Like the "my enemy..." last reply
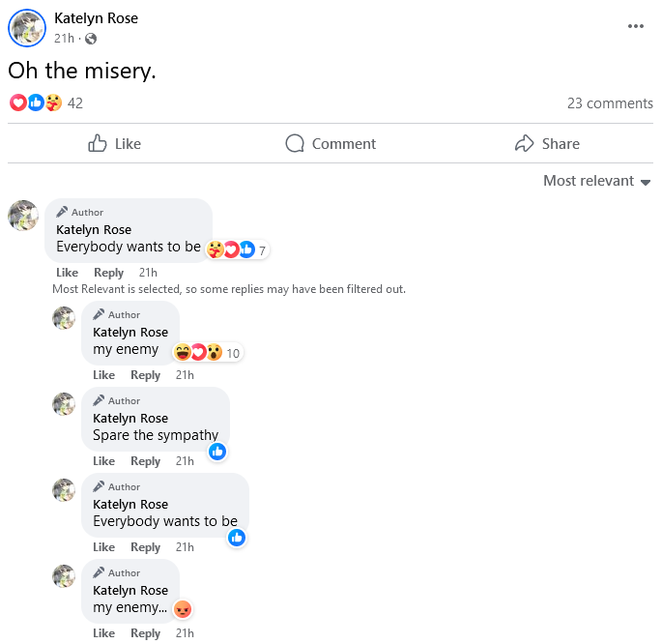This screenshot has height=644, width=662. coord(103,633)
